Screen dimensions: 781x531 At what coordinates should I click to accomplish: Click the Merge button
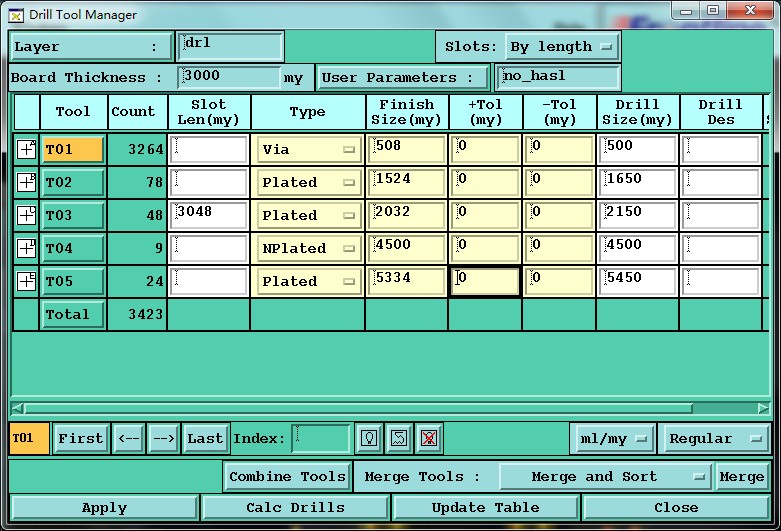742,477
